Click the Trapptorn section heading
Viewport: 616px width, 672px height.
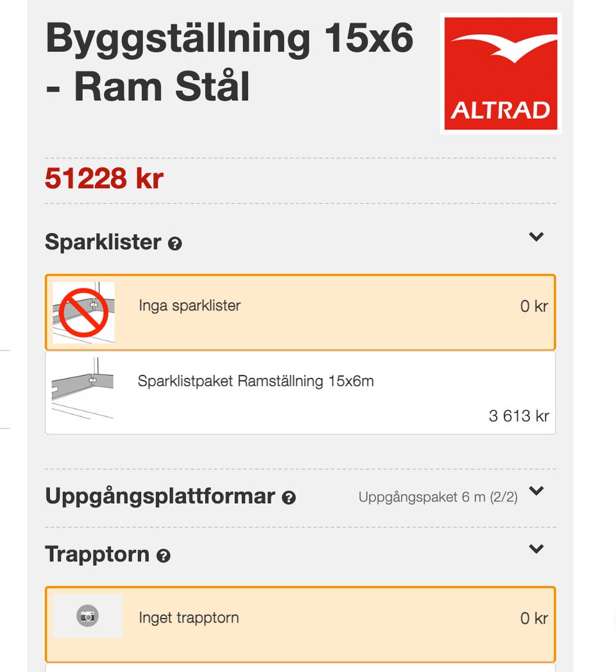tap(97, 555)
